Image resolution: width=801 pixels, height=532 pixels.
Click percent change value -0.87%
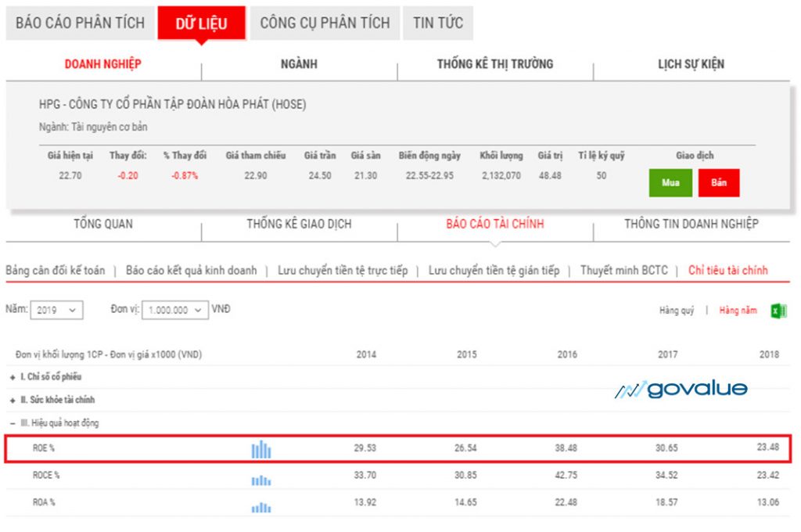[185, 176]
